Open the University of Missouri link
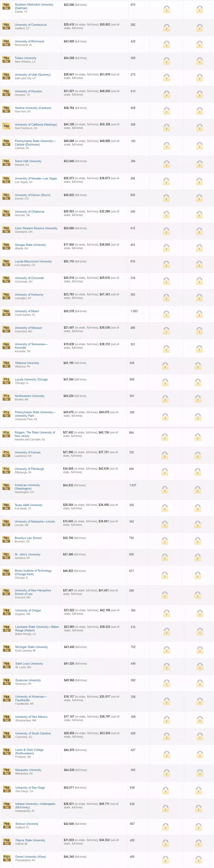Screen dimensions: 214x868 (28, 328)
